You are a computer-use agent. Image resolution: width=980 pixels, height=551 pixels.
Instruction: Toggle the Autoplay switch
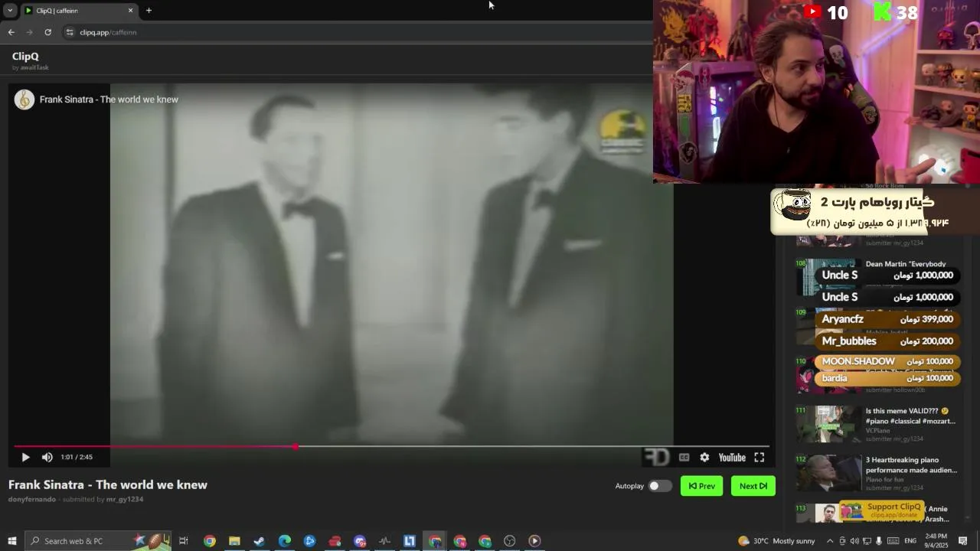(x=659, y=486)
